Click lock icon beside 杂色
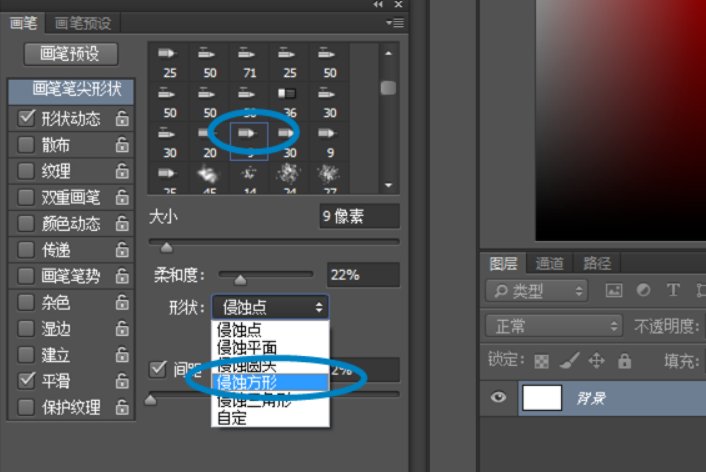This screenshot has height=472, width=706. 122,303
